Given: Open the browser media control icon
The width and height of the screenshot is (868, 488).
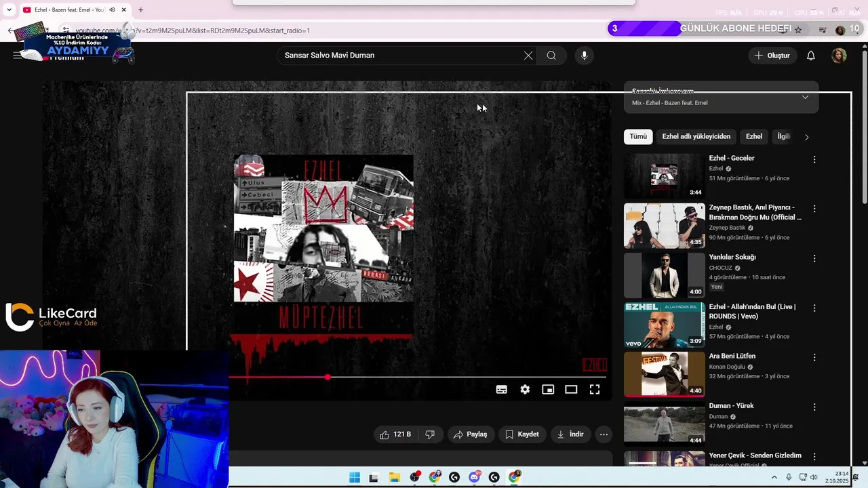Looking at the screenshot, I should (x=823, y=30).
